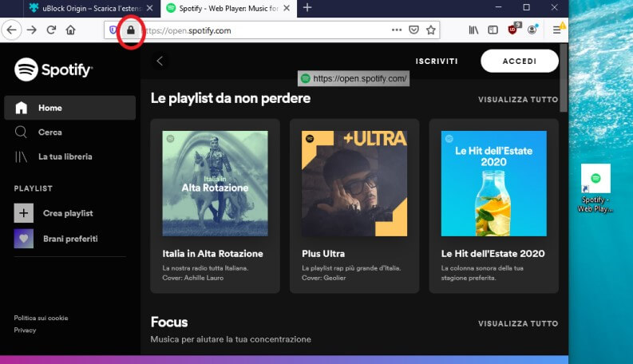Click the Focus section heading
The image size is (633, 364).
(x=169, y=322)
